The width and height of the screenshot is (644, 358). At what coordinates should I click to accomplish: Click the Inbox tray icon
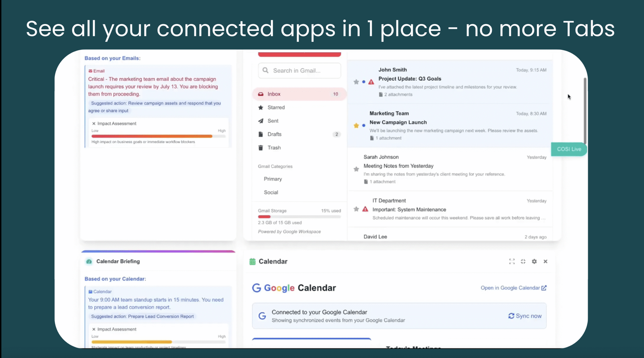pos(261,94)
